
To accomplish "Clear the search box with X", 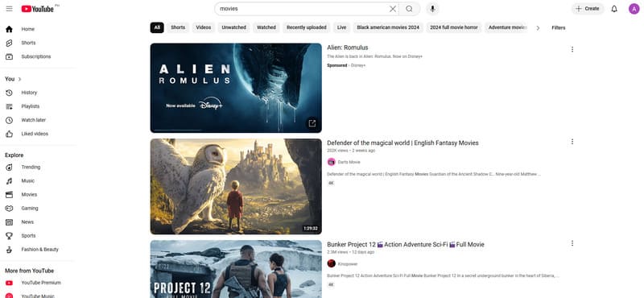I will pyautogui.click(x=393, y=9).
